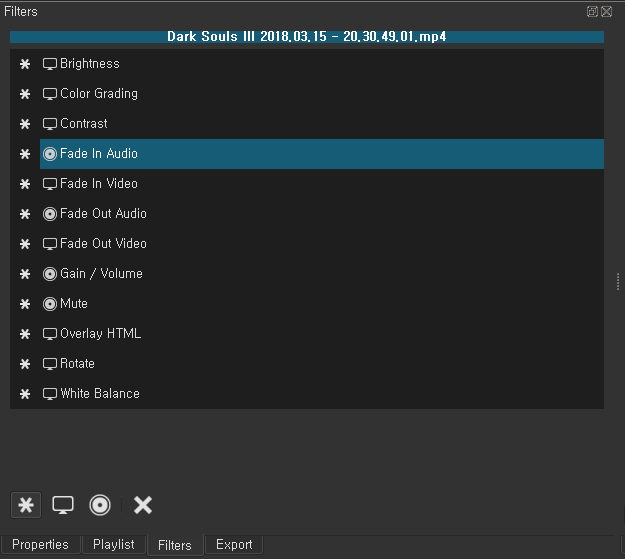Select the Rotate filter
Viewport: 625px width, 559px height.
click(322, 364)
